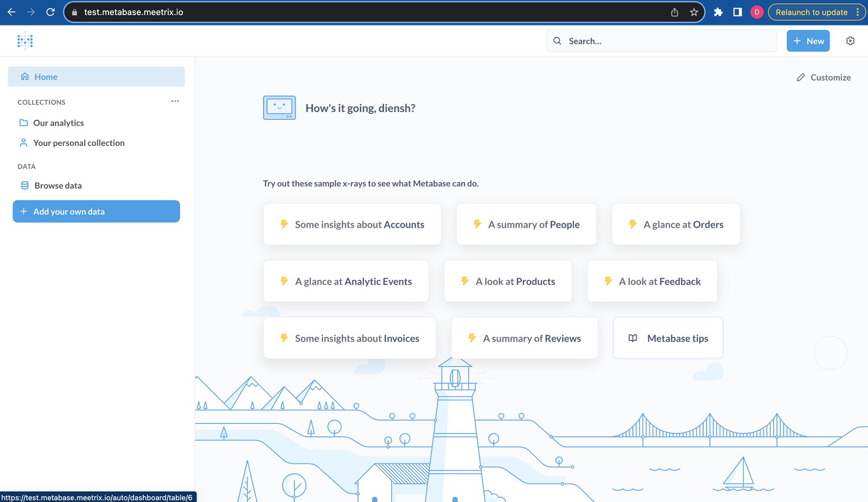Click the Browse data database icon
Image resolution: width=868 pixels, height=502 pixels.
click(24, 185)
